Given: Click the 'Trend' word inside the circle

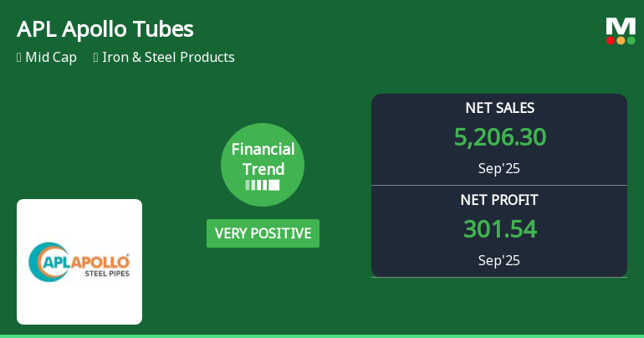Looking at the screenshot, I should click(263, 168).
